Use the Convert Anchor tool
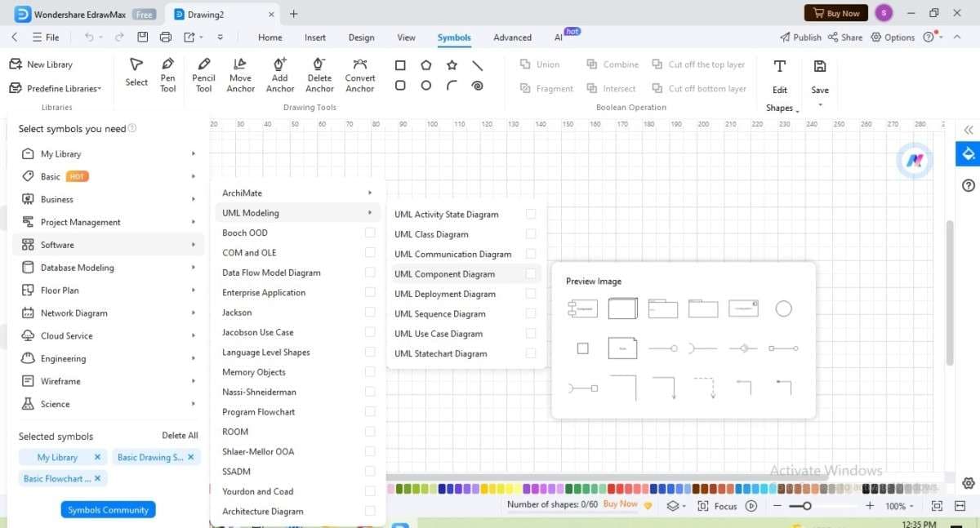The width and height of the screenshot is (980, 528). (x=359, y=74)
